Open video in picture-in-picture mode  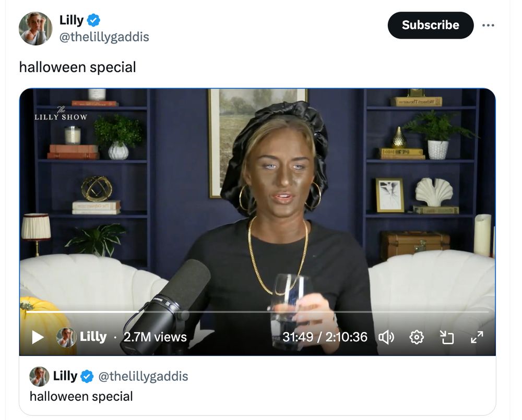pyautogui.click(x=446, y=338)
